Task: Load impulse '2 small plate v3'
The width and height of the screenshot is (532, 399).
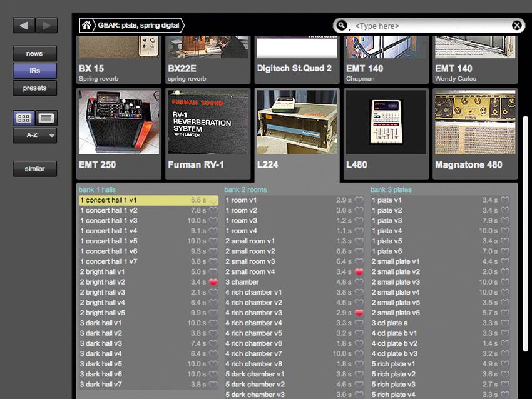Action: 441,282
